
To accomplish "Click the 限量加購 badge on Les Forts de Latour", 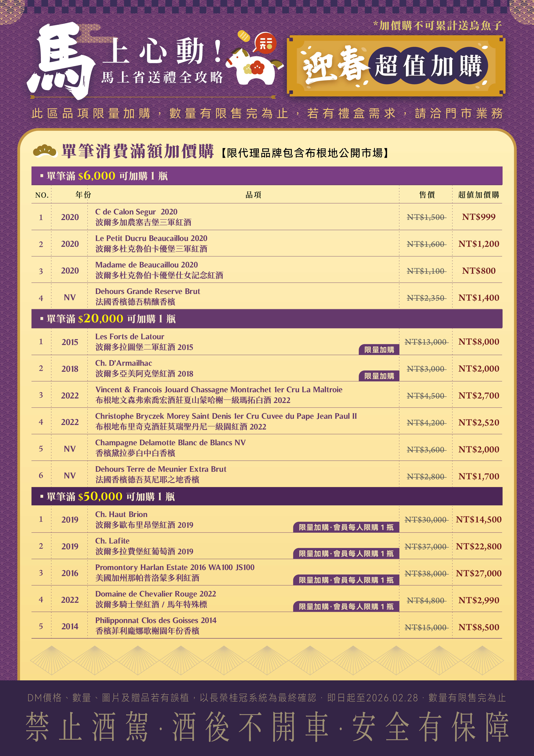I will tap(379, 350).
